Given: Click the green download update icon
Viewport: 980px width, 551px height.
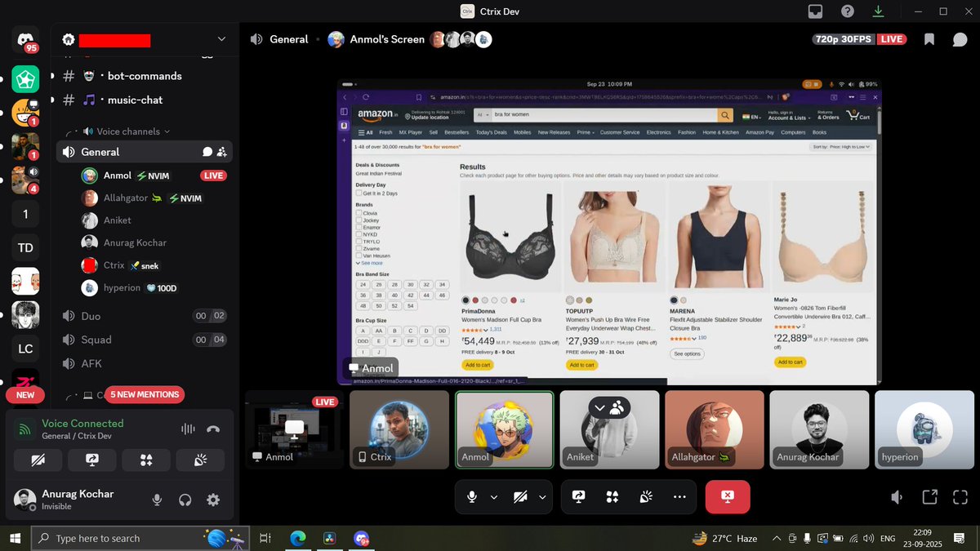Looking at the screenshot, I should 878,11.
